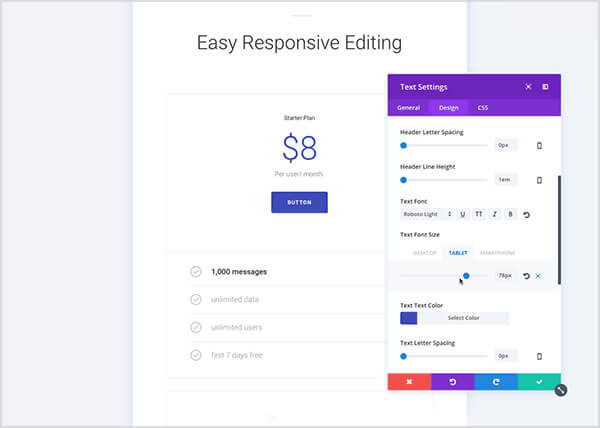Discard changes with the red X button

409,382
